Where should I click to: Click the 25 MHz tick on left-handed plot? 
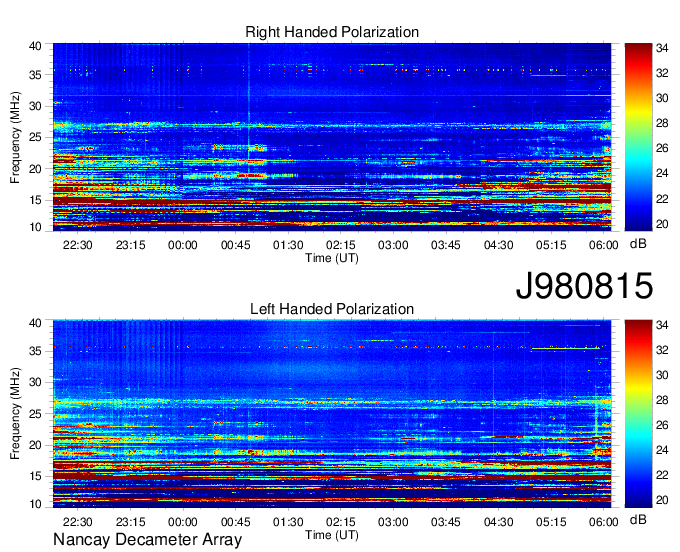click(x=35, y=414)
